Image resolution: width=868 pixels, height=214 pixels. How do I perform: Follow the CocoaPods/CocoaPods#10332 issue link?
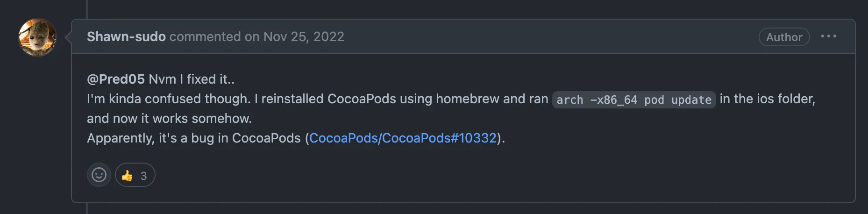click(403, 138)
